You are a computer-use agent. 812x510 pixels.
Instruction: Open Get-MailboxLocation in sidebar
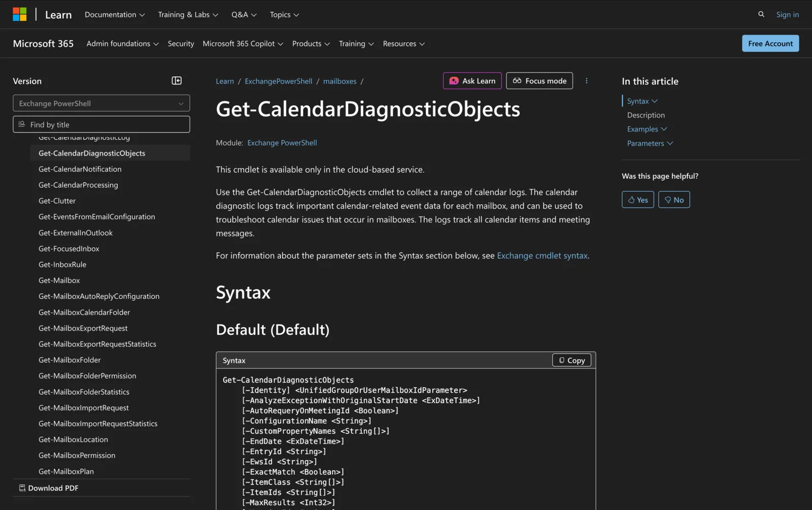[73, 439]
